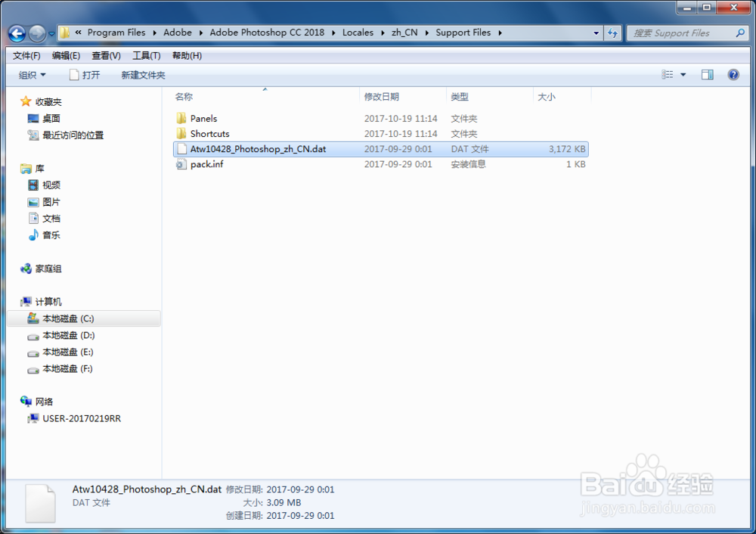Click the 库 libraries icon

click(26, 169)
